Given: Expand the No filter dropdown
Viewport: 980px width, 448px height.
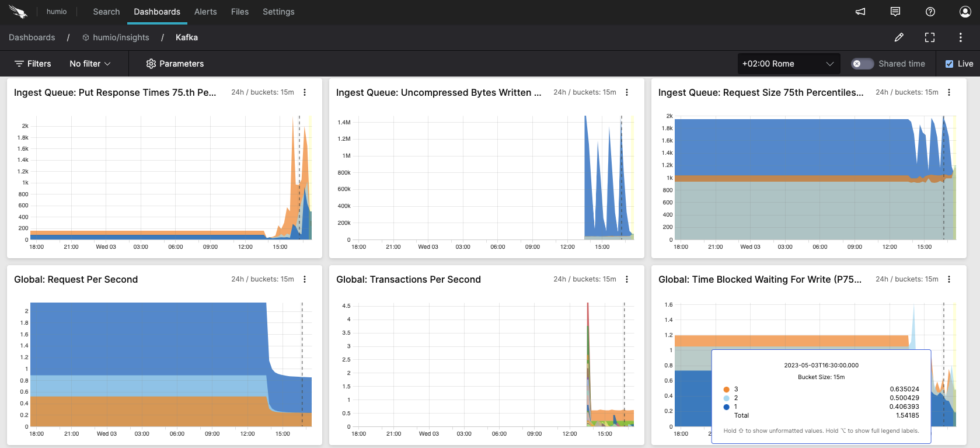Looking at the screenshot, I should (90, 64).
